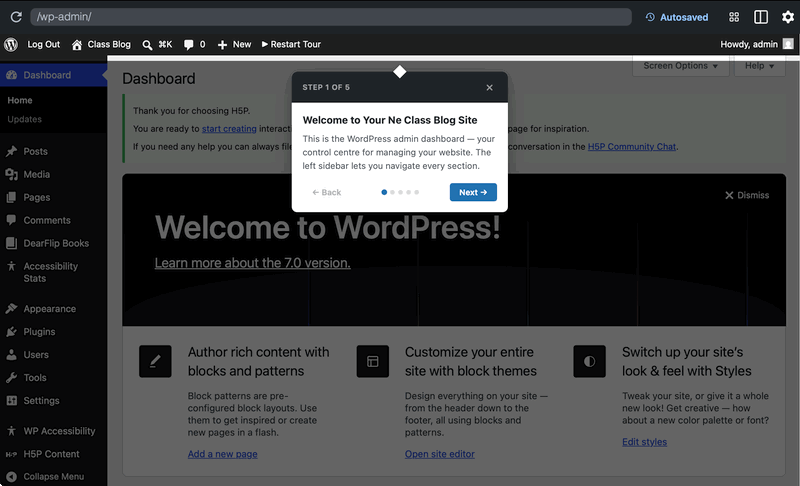800x486 pixels.
Task: Dismiss the Welcome to WordPress panel
Action: 747,195
